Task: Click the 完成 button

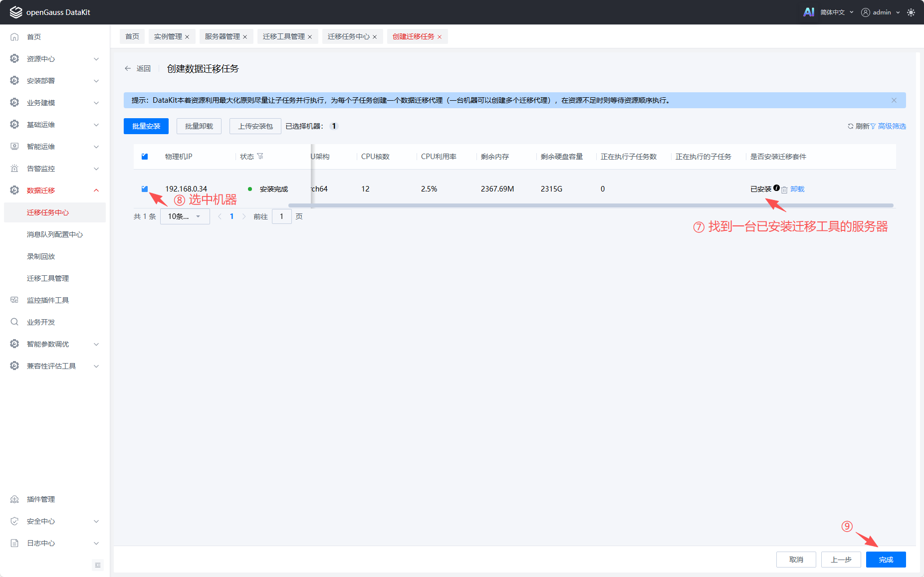Action: tap(886, 560)
